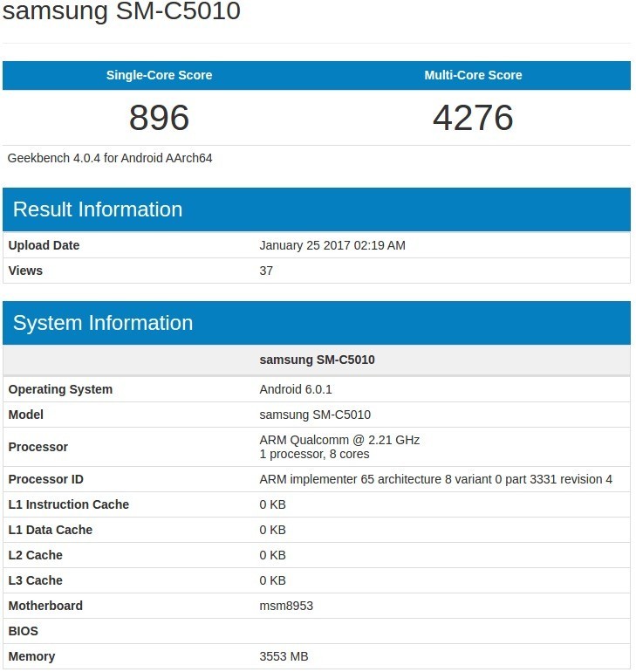This screenshot has width=636, height=672.
Task: Click the ARM Qualcomm @ 2.21 GHz text
Action: [339, 440]
